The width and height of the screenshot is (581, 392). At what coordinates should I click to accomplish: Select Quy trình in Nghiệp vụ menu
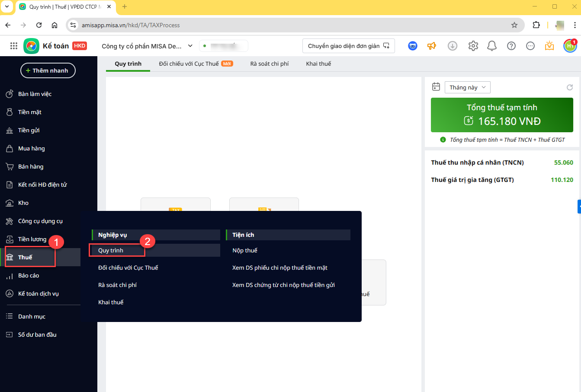pos(111,250)
